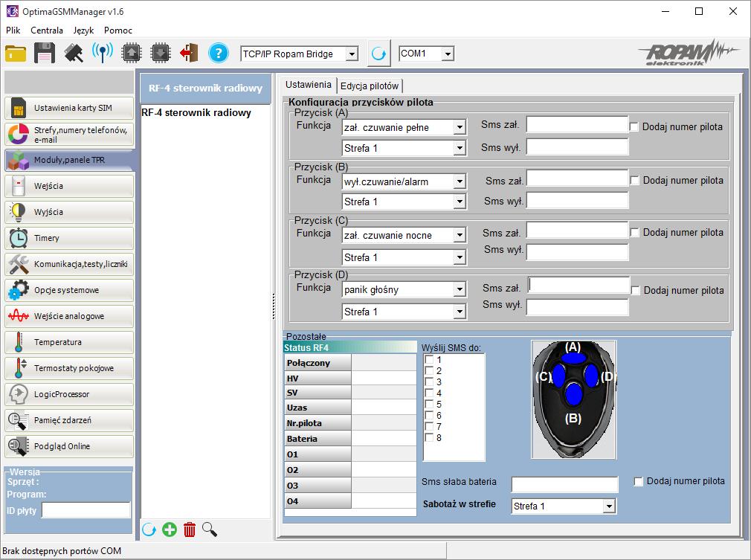Open the Język menu
Image resolution: width=751 pixels, height=560 pixels.
click(x=83, y=30)
